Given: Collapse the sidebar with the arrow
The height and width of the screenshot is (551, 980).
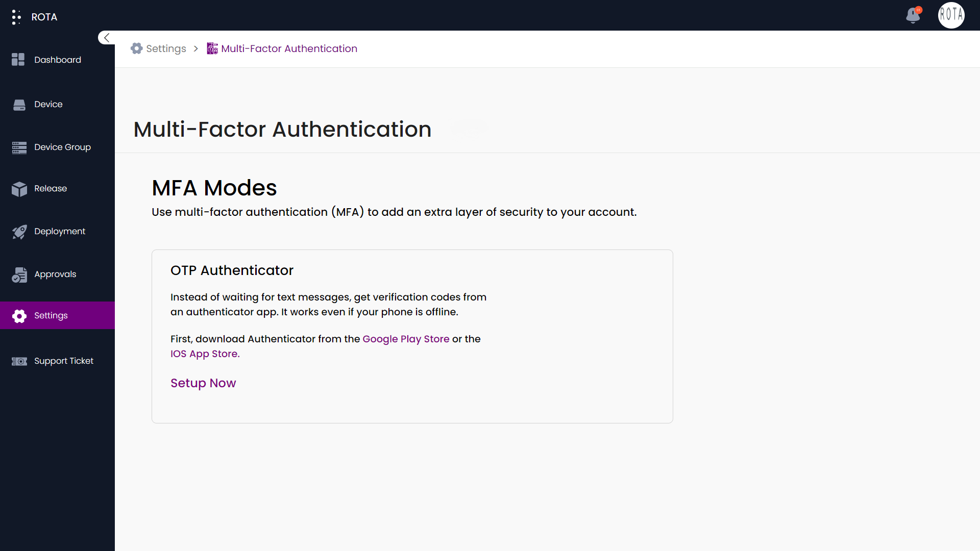Looking at the screenshot, I should 107,38.
